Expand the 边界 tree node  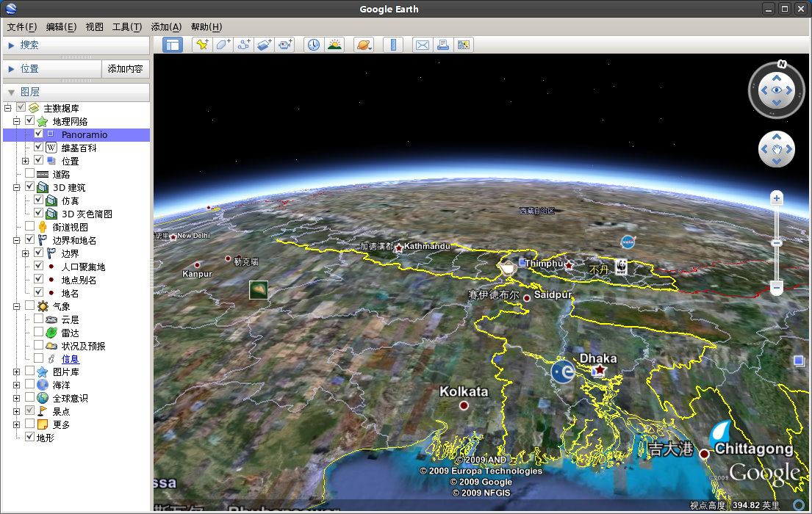pos(26,253)
